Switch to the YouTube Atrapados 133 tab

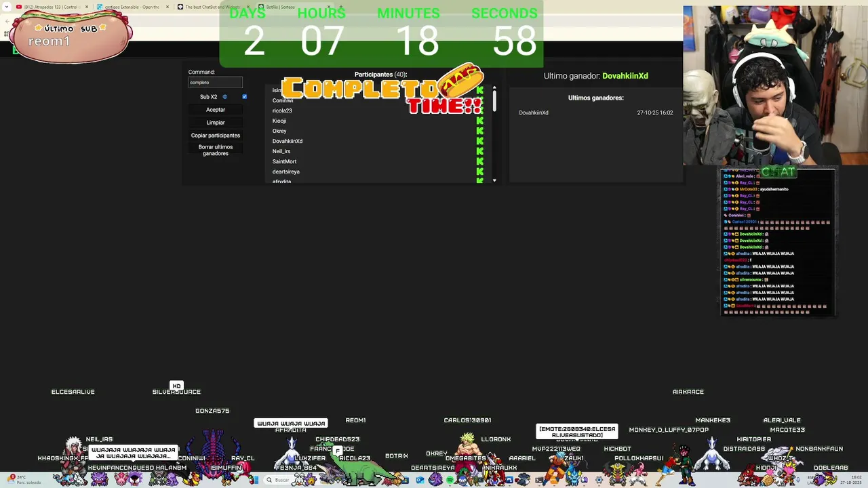pyautogui.click(x=51, y=7)
